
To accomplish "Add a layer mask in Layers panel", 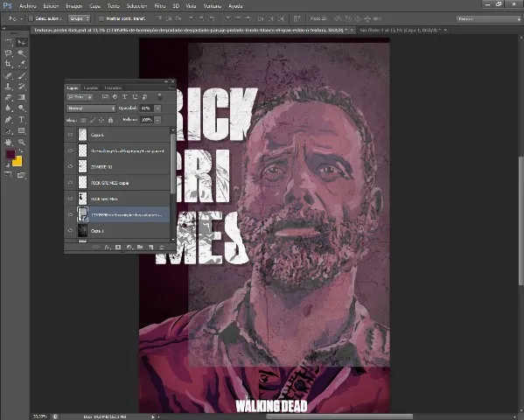I will 118,248.
